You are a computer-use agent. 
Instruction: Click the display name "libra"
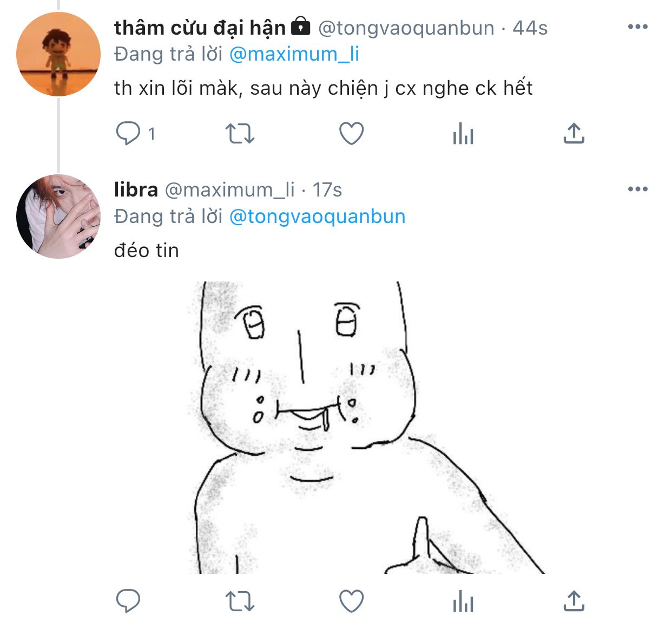[136, 189]
